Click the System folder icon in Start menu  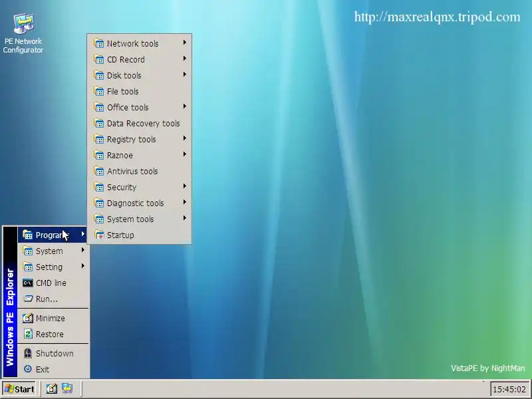[27, 251]
